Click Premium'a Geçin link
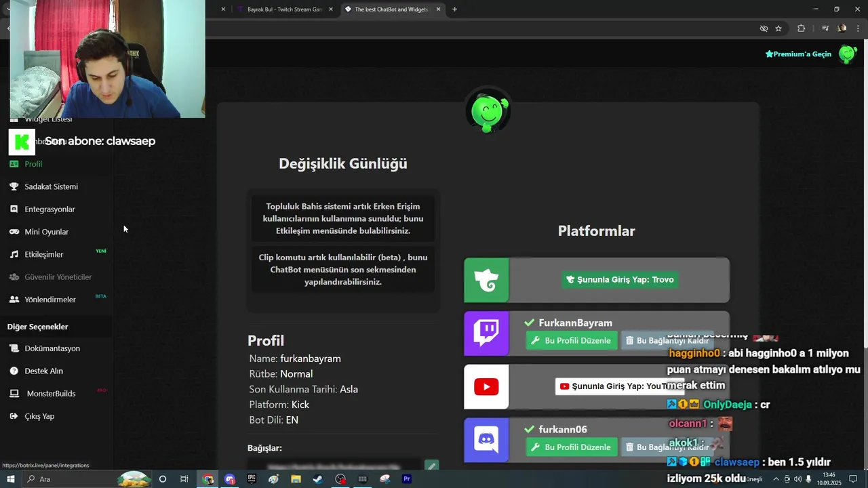868x488 pixels. pyautogui.click(x=798, y=54)
